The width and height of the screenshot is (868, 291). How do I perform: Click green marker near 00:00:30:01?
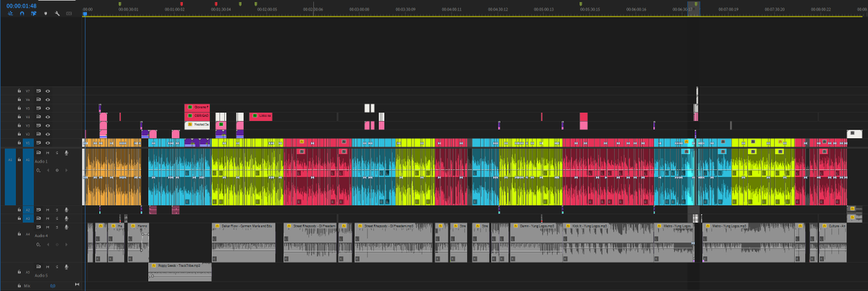point(120,4)
